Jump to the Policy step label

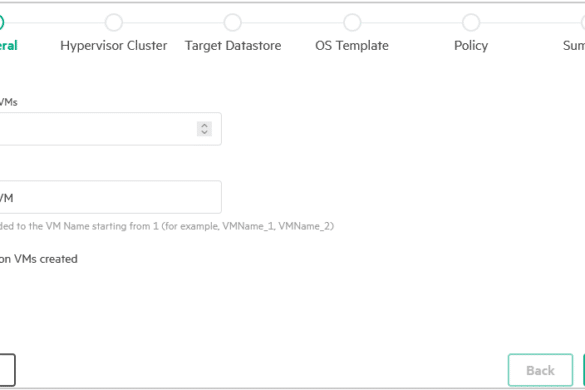pos(471,46)
